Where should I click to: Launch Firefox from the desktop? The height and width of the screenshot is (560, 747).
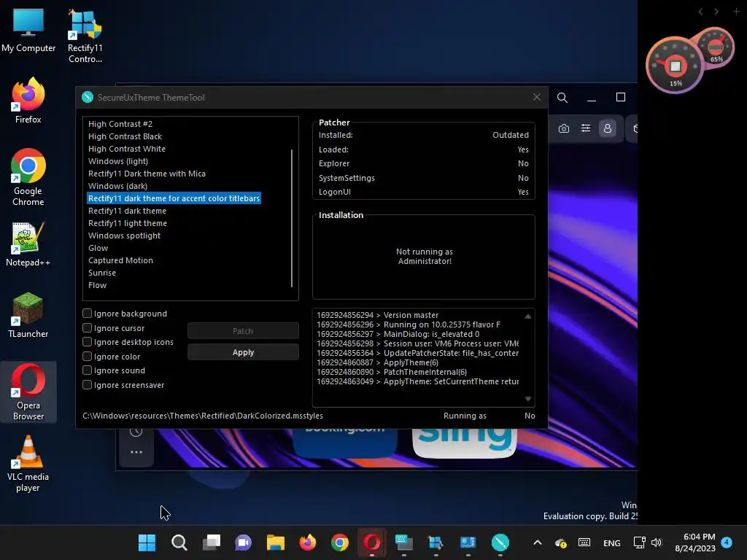[x=28, y=101]
